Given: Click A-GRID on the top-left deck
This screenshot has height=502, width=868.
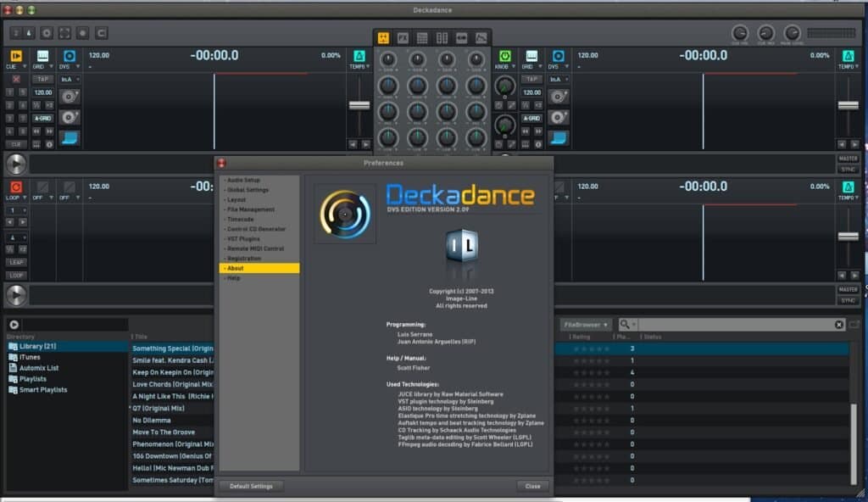Looking at the screenshot, I should [42, 119].
